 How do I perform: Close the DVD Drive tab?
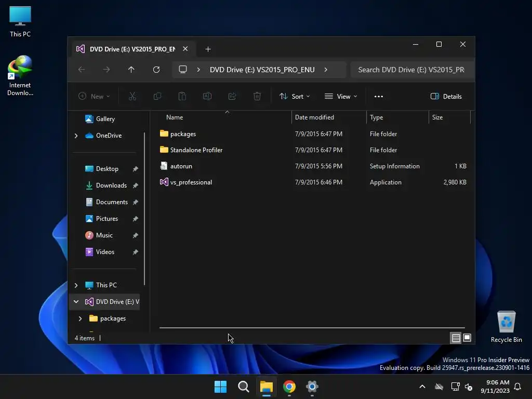tap(185, 49)
